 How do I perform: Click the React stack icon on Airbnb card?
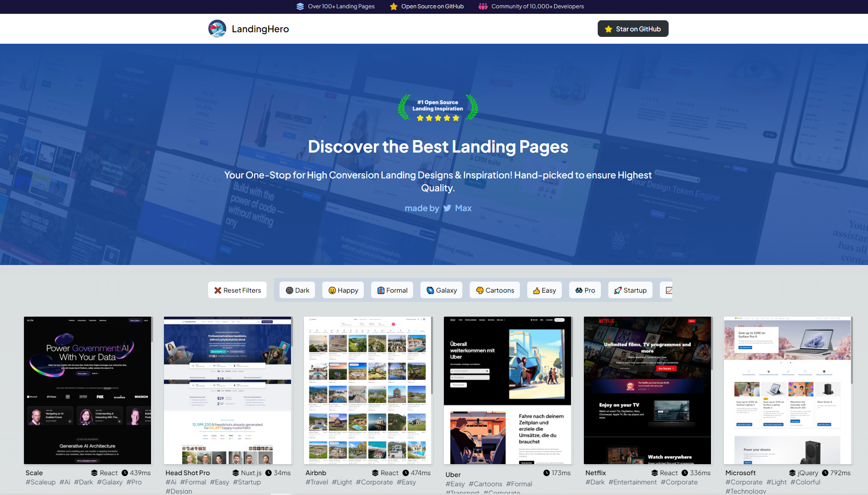(x=375, y=473)
